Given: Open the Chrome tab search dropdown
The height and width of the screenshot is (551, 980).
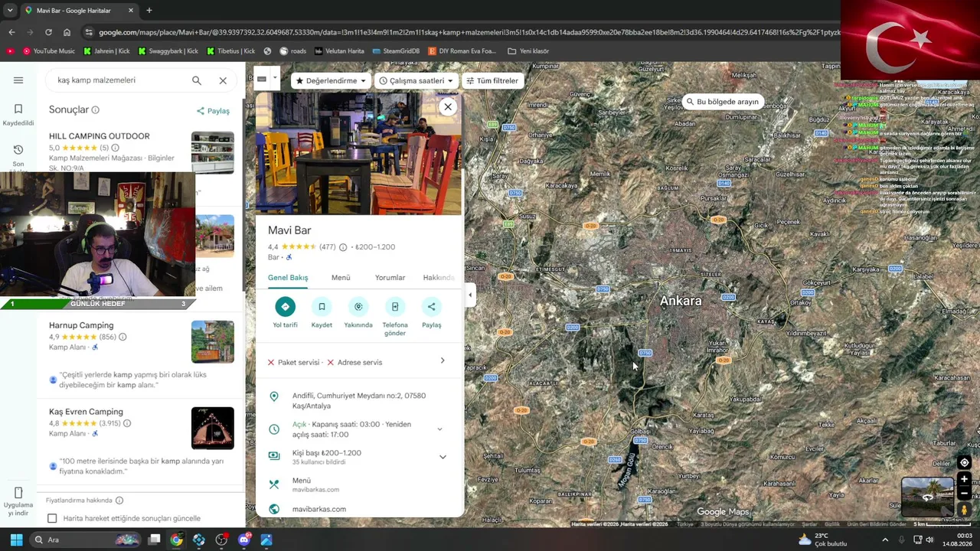Looking at the screenshot, I should tap(10, 10).
